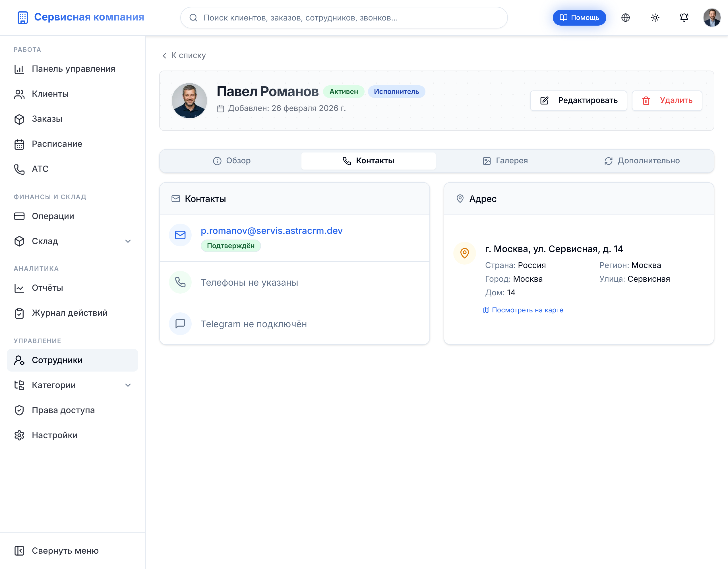This screenshot has height=569, width=728.
Task: Focus the global search field
Action: (344, 18)
